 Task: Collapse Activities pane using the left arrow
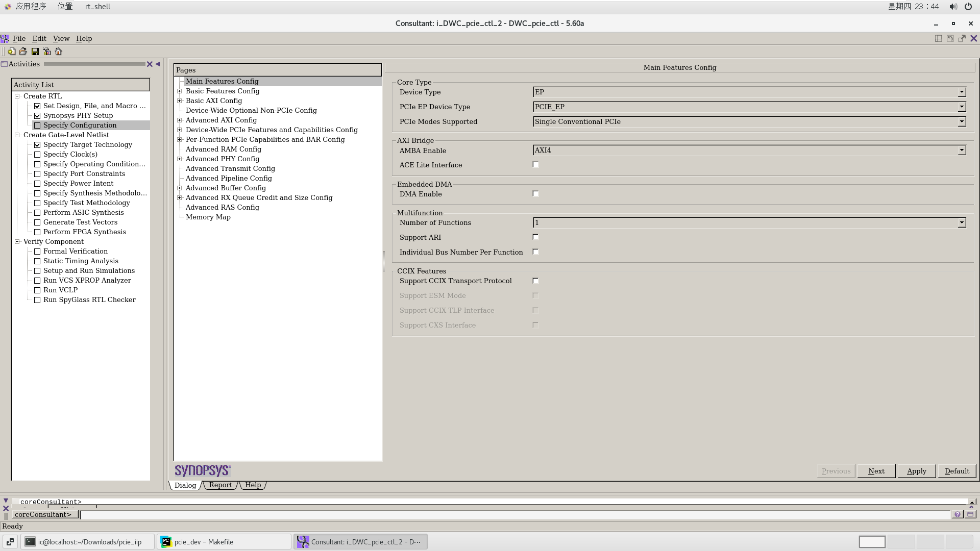158,64
